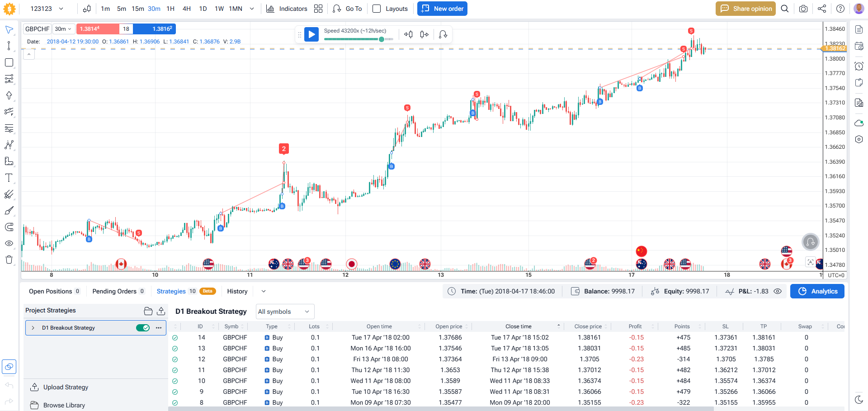Image resolution: width=868 pixels, height=411 pixels.
Task: Take a chart screenshot with camera icon
Action: [x=803, y=9]
